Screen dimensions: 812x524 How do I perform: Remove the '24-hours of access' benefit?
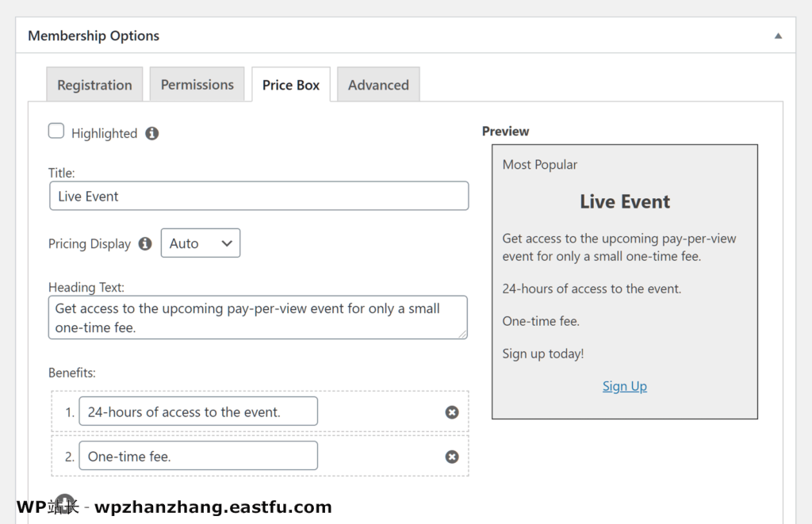click(x=452, y=412)
